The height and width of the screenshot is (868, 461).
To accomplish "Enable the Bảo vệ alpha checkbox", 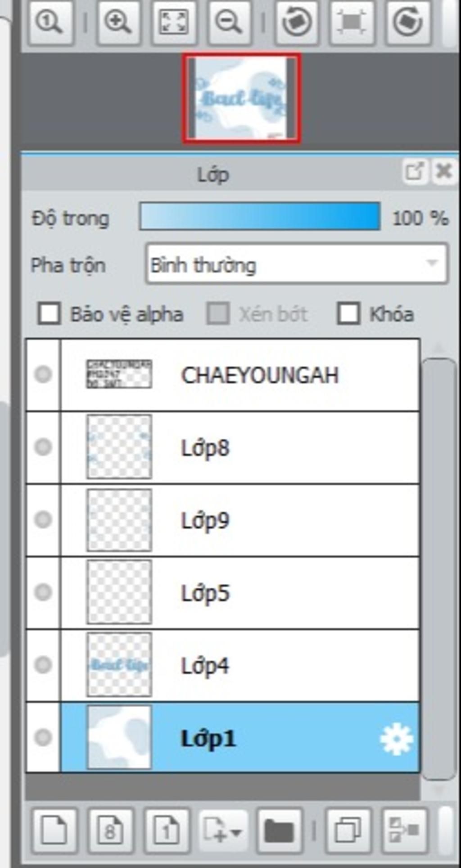I will [x=49, y=314].
